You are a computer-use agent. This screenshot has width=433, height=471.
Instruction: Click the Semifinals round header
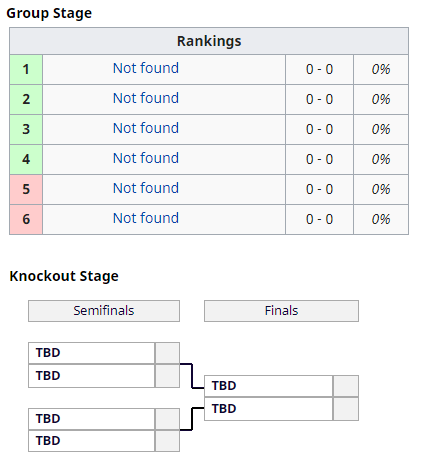[104, 311]
